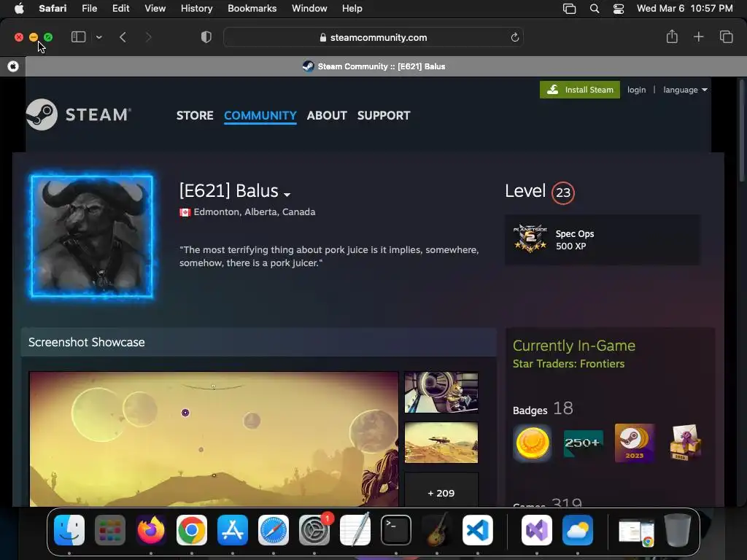The image size is (747, 560).
Task: Click the steamcommunity.com address bar
Action: pyautogui.click(x=373, y=37)
